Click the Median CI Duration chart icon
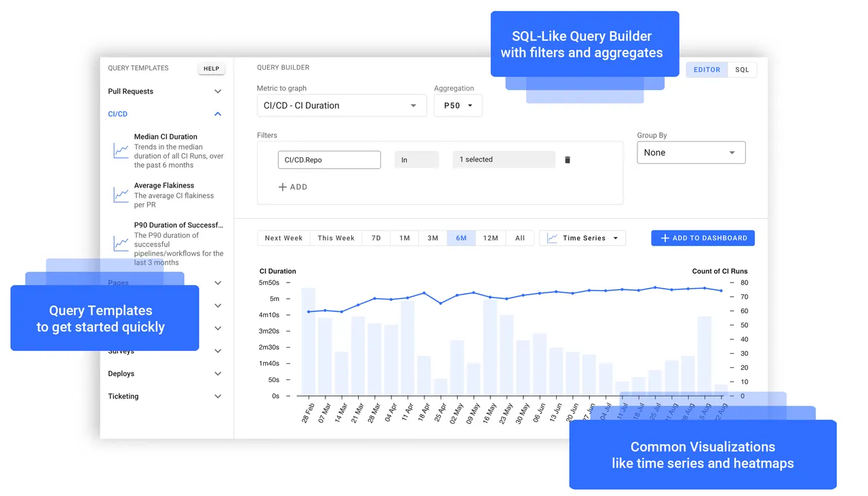The width and height of the screenshot is (868, 496). click(x=121, y=151)
